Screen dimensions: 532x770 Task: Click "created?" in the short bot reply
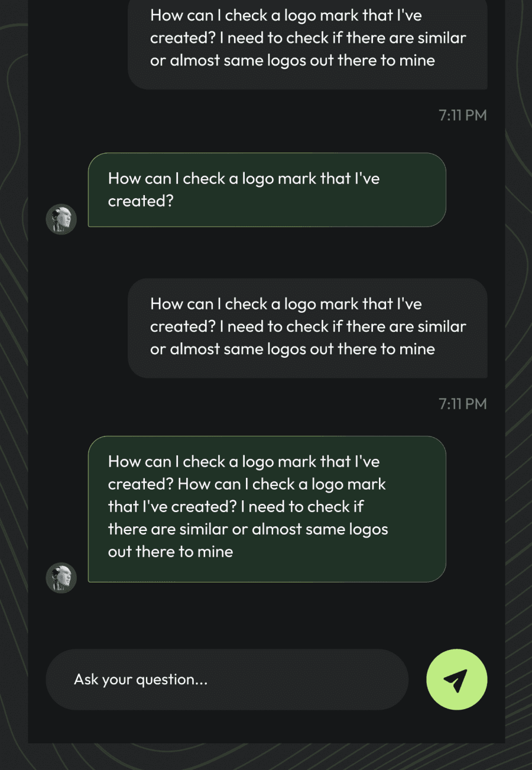(x=141, y=201)
